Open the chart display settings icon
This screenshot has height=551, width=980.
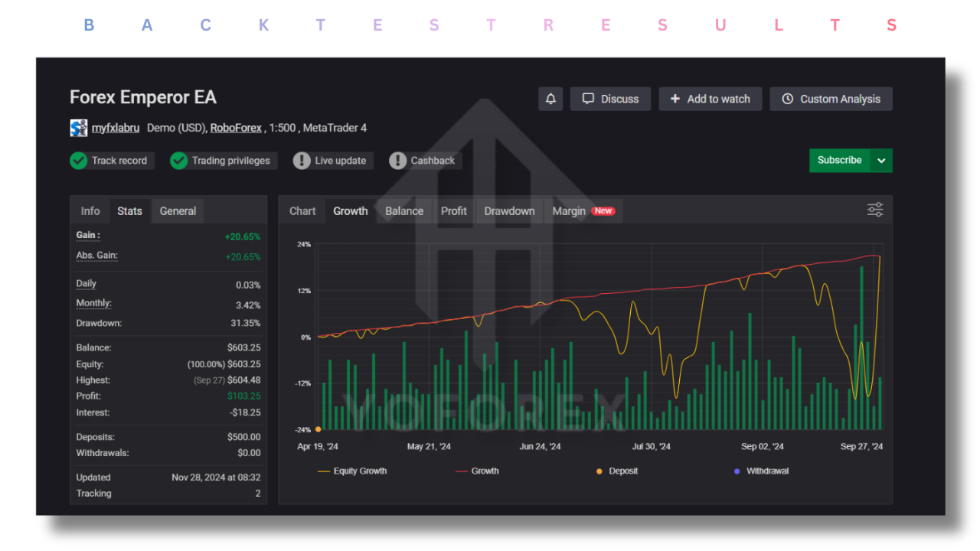click(x=874, y=209)
